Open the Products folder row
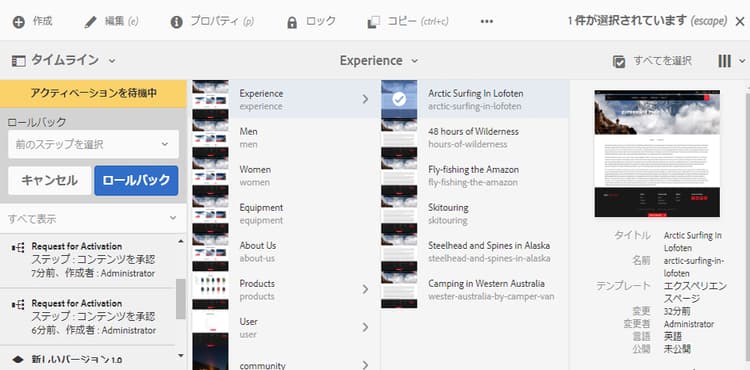This screenshot has height=370, width=750. (x=285, y=290)
